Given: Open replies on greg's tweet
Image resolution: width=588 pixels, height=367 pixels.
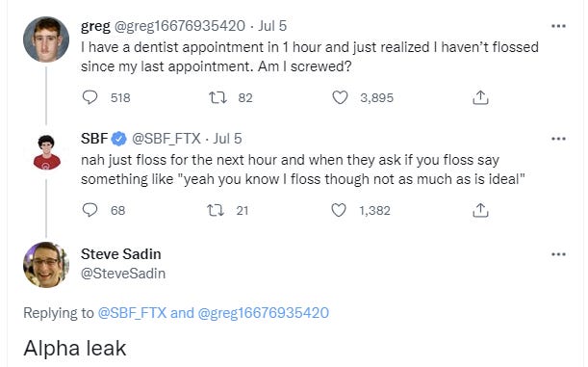Looking at the screenshot, I should click(90, 97).
